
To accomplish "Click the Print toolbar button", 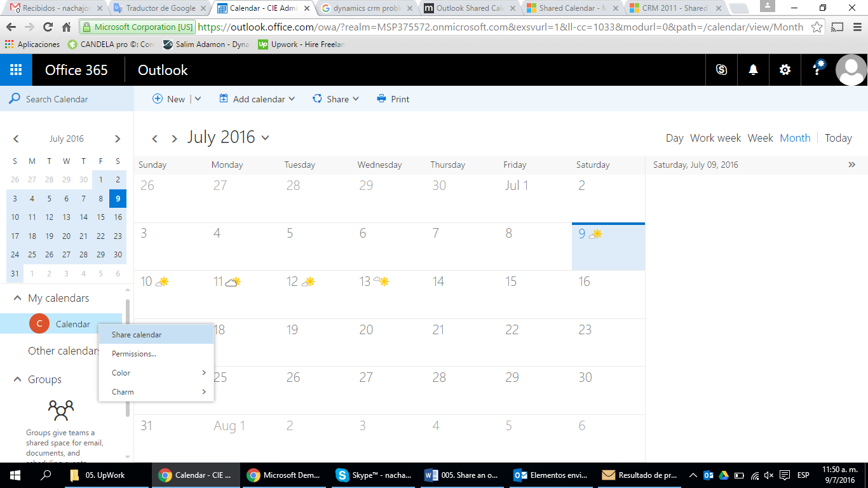I will pos(393,99).
